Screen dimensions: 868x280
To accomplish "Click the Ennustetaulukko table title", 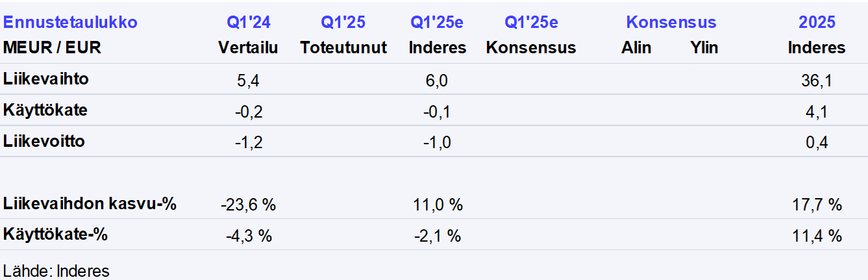I will tap(70, 22).
